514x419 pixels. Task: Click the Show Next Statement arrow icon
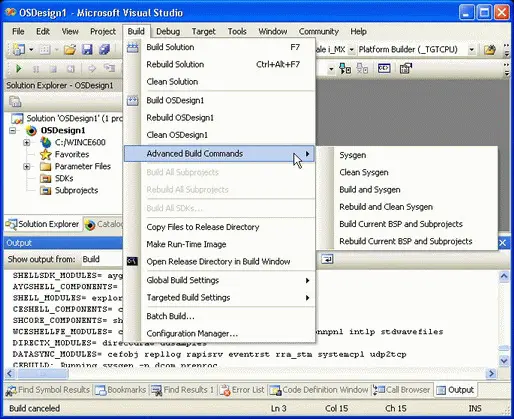92,69
